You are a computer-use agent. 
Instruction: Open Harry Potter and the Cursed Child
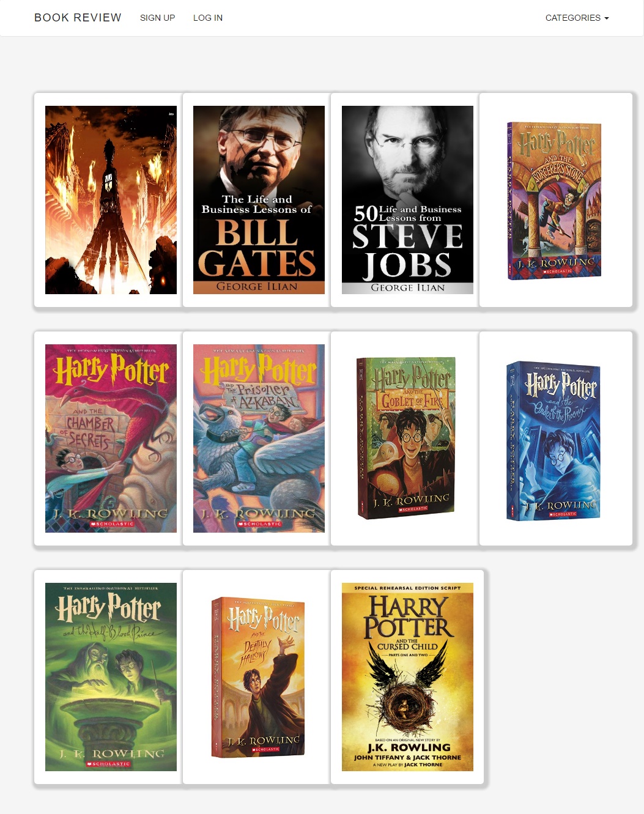[x=407, y=677]
